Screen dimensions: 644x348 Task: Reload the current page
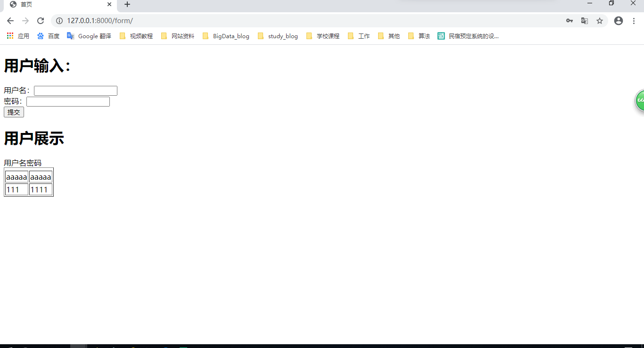tap(41, 21)
